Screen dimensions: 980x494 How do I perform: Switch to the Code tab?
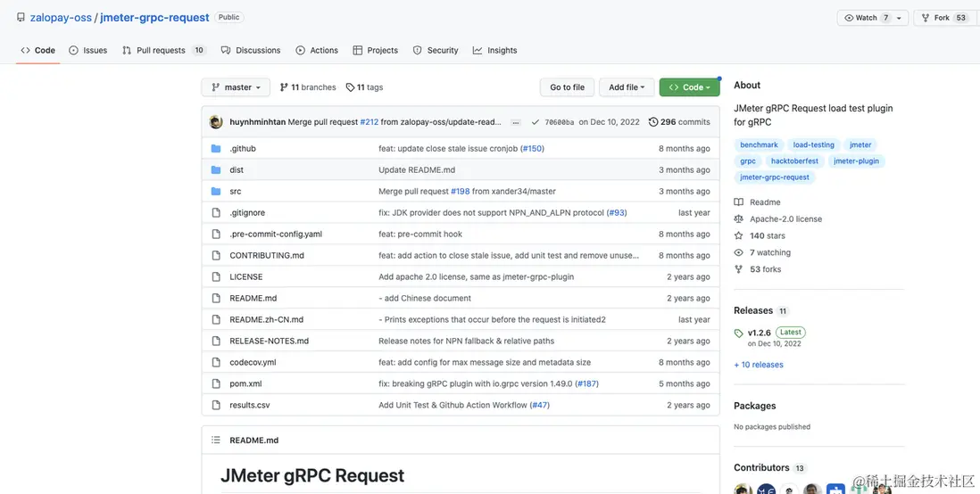coord(38,50)
